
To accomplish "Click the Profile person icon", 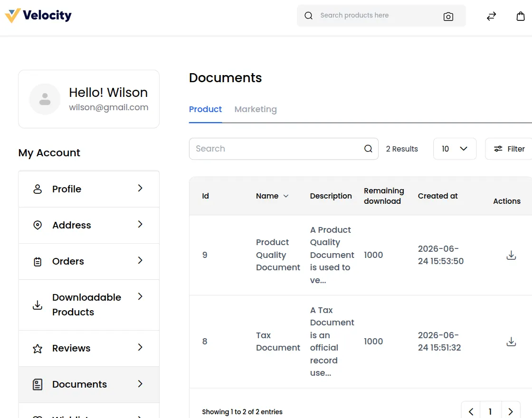I will pos(38,189).
